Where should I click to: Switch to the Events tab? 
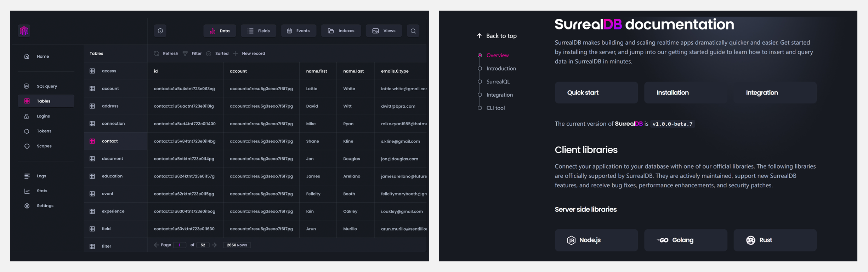(299, 31)
